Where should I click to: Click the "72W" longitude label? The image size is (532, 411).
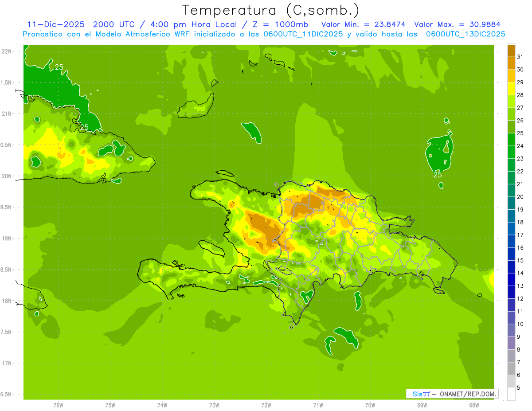pos(266,405)
